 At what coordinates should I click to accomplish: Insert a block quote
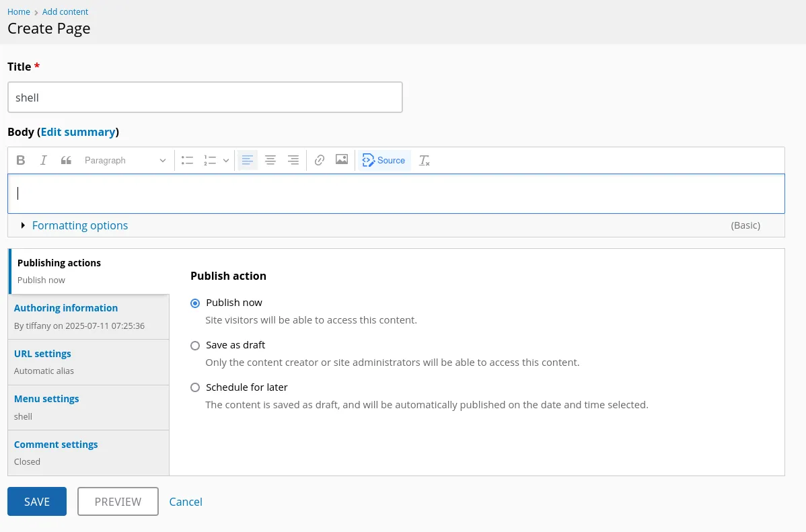coord(66,160)
